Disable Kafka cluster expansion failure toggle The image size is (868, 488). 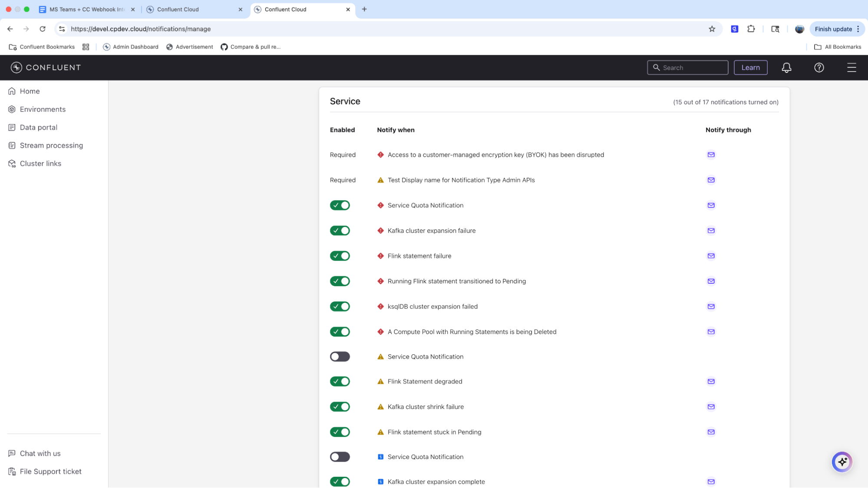click(340, 231)
